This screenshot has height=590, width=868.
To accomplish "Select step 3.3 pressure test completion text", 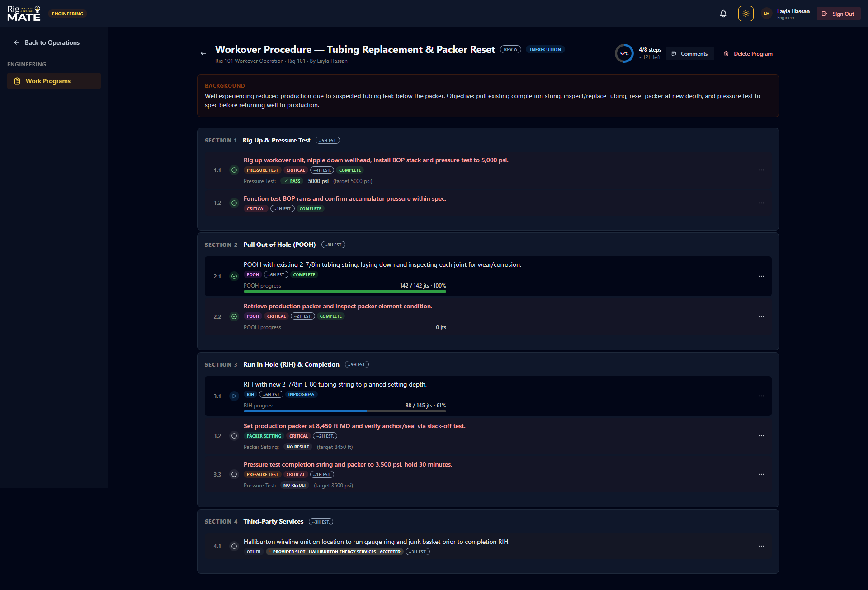I will point(348,464).
